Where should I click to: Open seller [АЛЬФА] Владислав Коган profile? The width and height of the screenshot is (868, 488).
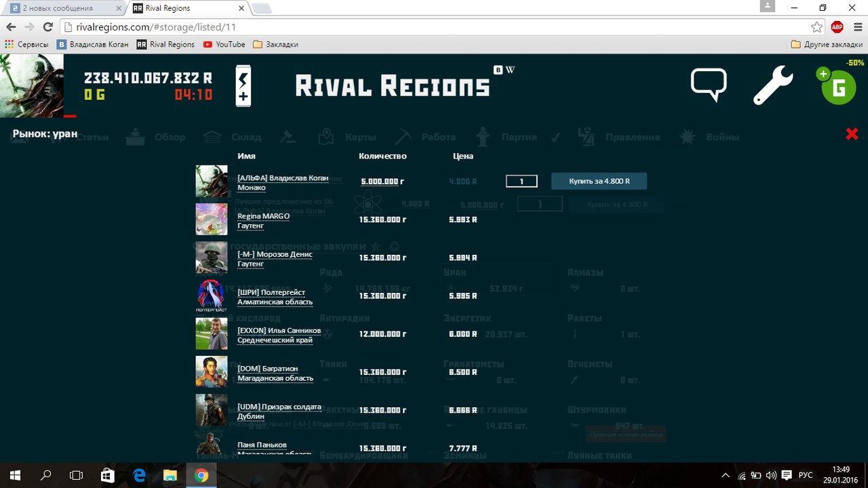(283, 178)
